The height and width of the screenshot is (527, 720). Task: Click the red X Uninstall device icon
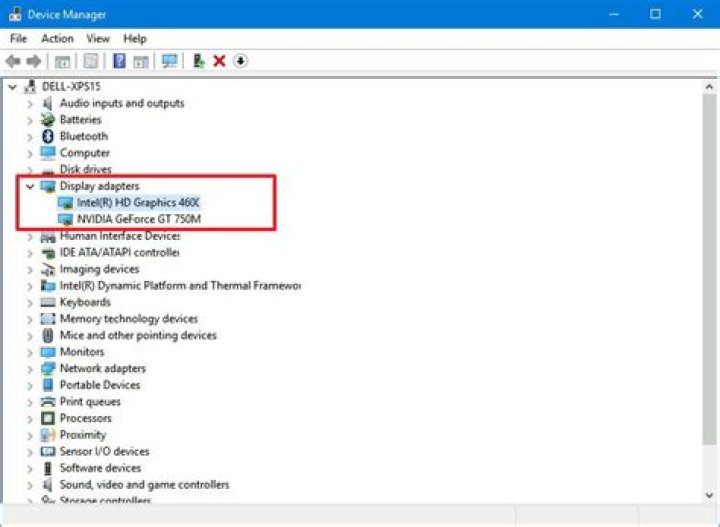219,61
